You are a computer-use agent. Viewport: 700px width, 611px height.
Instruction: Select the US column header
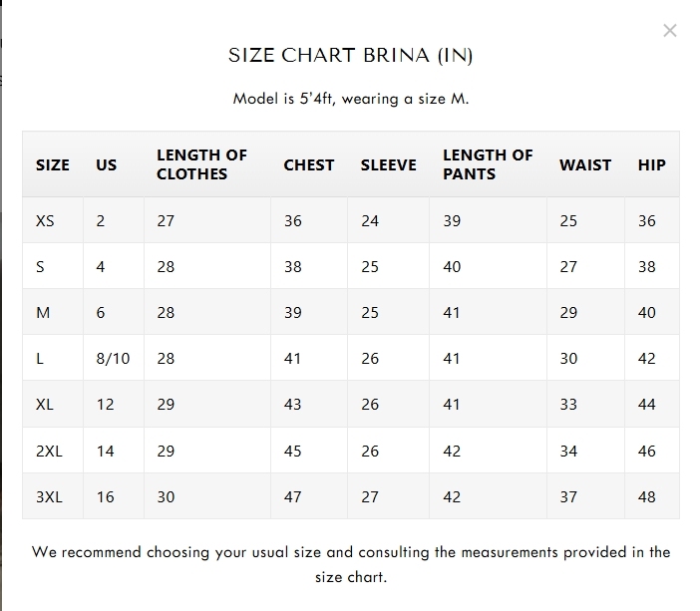click(107, 165)
